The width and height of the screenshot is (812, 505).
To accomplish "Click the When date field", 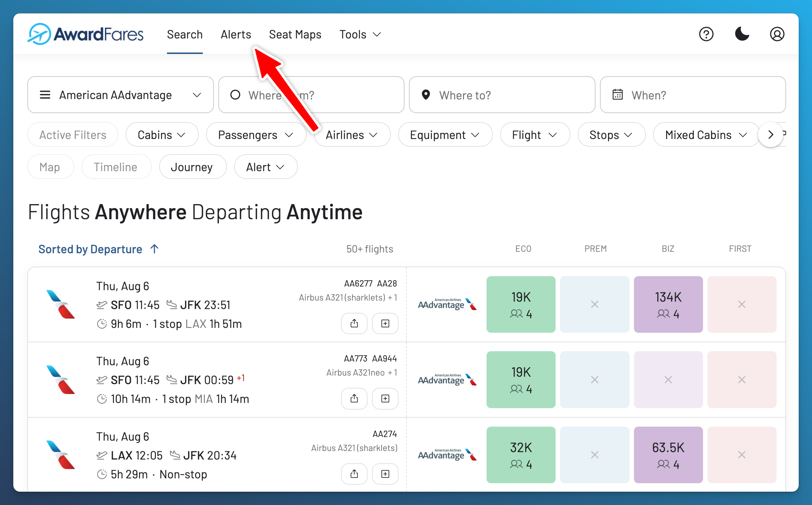I will [x=693, y=95].
